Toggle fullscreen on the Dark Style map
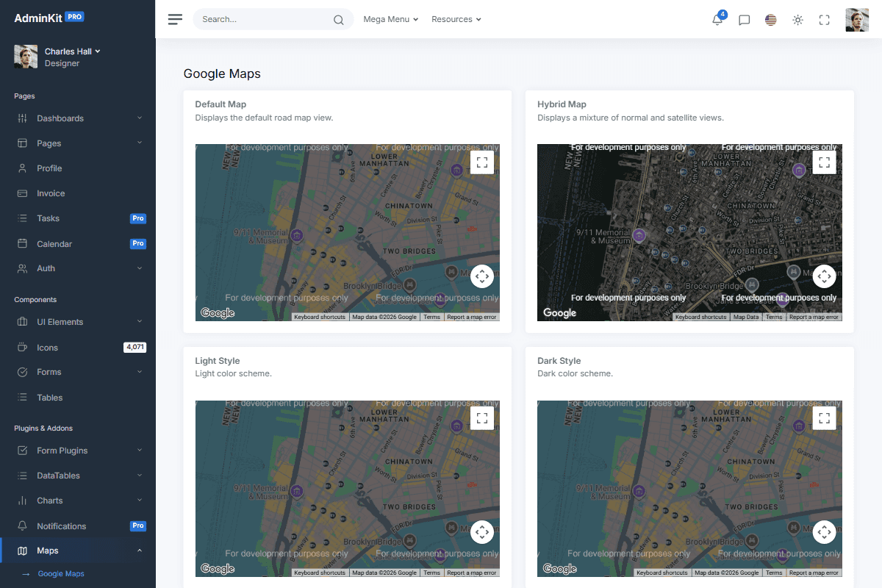Viewport: 882px width, 588px height. pos(825,418)
